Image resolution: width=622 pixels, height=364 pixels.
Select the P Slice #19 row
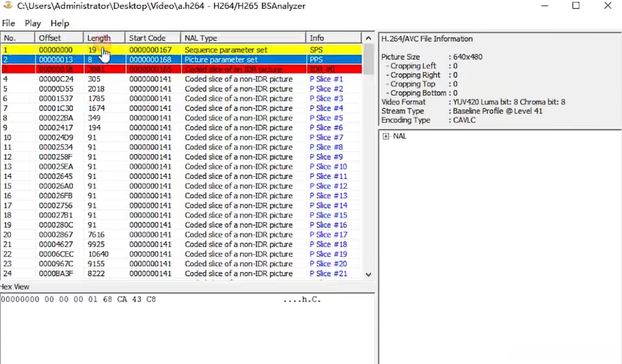[181, 254]
